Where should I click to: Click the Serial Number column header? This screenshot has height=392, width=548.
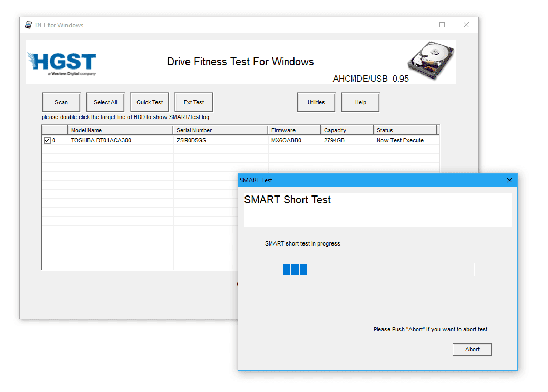click(221, 130)
